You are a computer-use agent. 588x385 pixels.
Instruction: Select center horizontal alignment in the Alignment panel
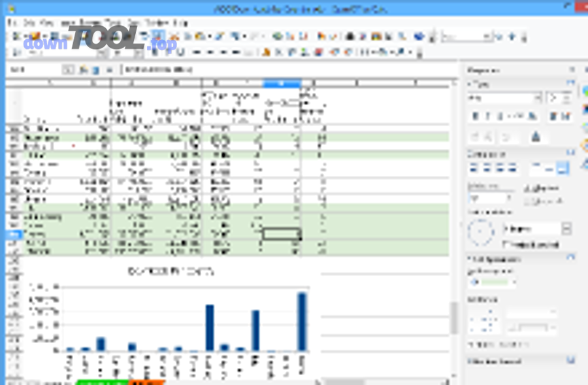click(x=486, y=169)
